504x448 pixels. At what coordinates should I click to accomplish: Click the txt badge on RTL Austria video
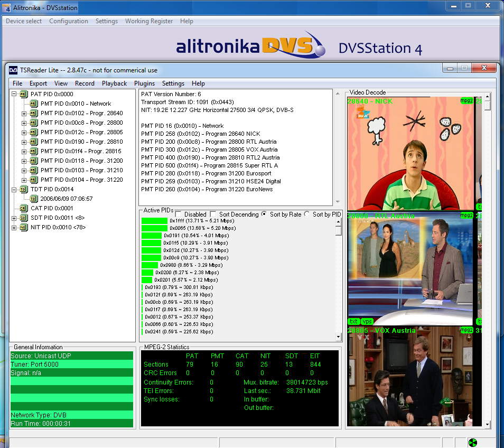(x=353, y=321)
